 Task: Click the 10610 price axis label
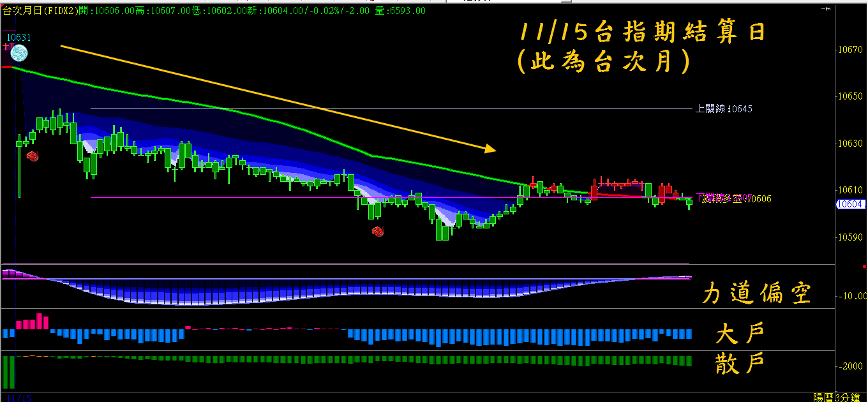(851, 190)
